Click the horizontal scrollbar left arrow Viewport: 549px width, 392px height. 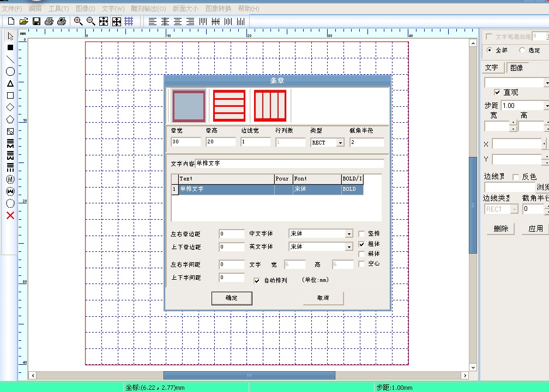pos(33,376)
